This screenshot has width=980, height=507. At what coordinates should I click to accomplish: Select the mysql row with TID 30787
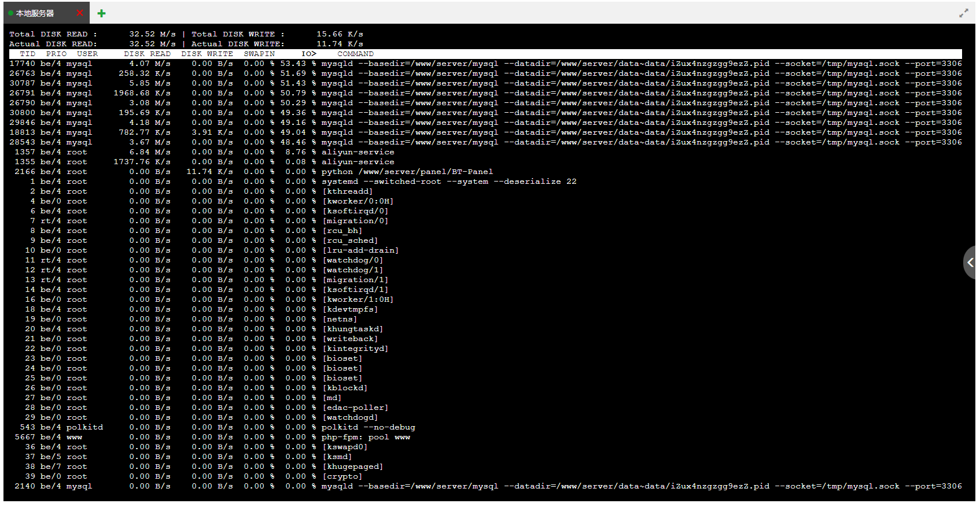click(x=485, y=83)
